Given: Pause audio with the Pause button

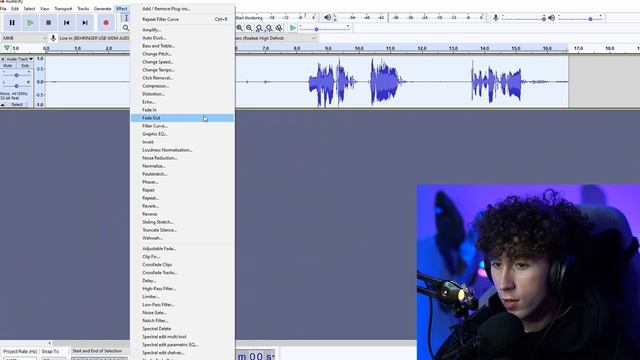Looking at the screenshot, I should coord(12,23).
